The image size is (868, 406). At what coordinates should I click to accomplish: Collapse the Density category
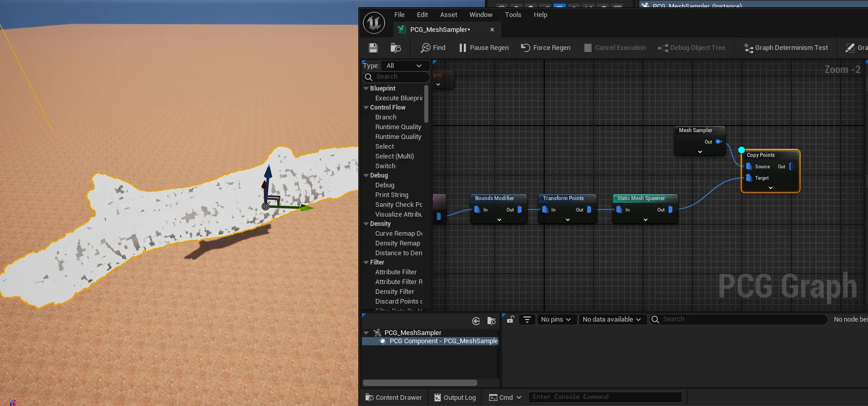pos(366,224)
